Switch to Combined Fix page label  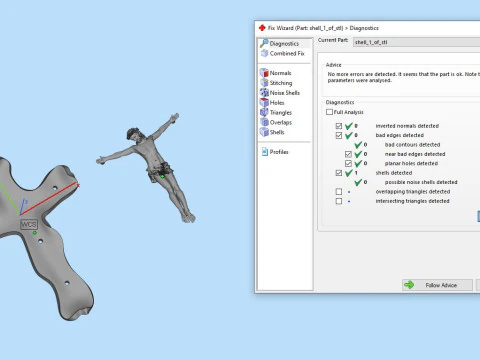287,53
